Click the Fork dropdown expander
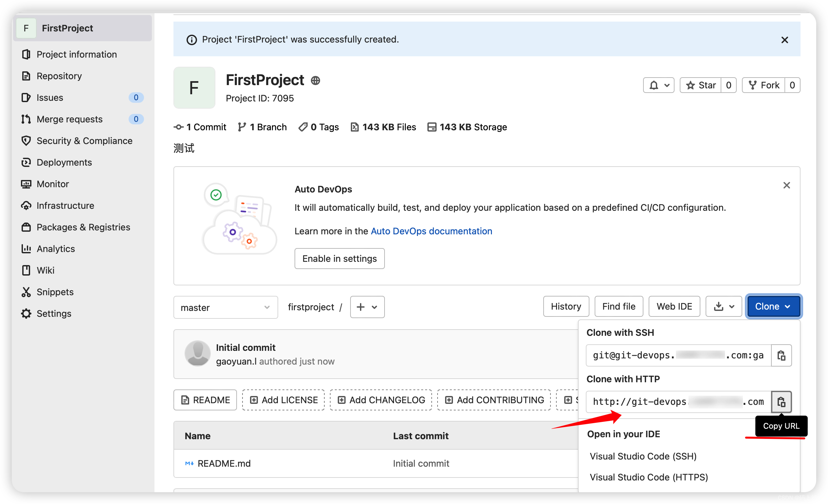The image size is (828, 504). [x=792, y=85]
